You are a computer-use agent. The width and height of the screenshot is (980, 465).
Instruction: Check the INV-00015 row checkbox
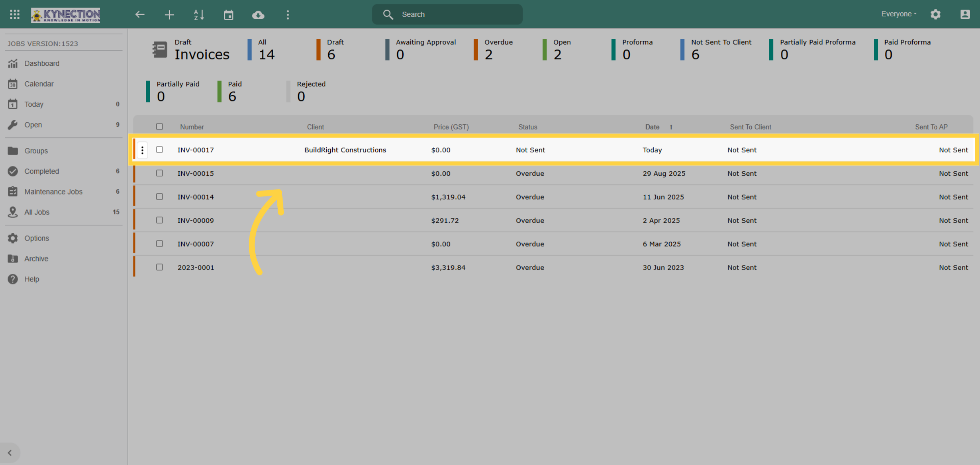160,173
